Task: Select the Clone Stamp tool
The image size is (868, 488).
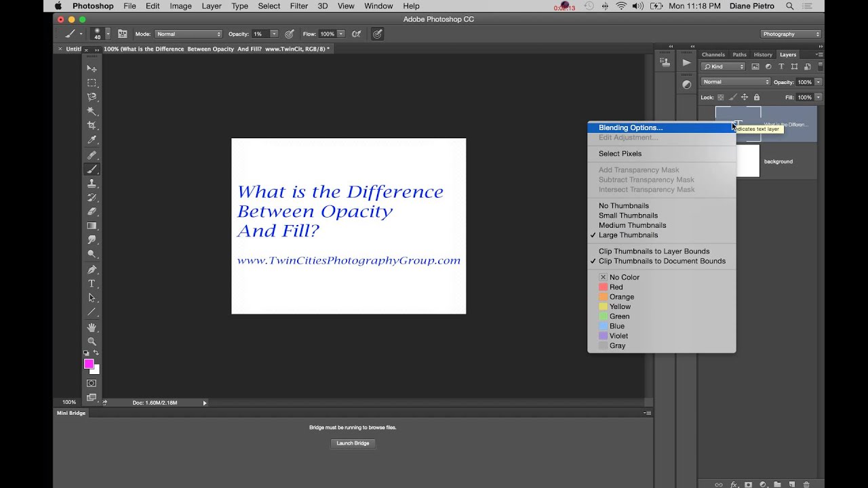Action: [92, 183]
